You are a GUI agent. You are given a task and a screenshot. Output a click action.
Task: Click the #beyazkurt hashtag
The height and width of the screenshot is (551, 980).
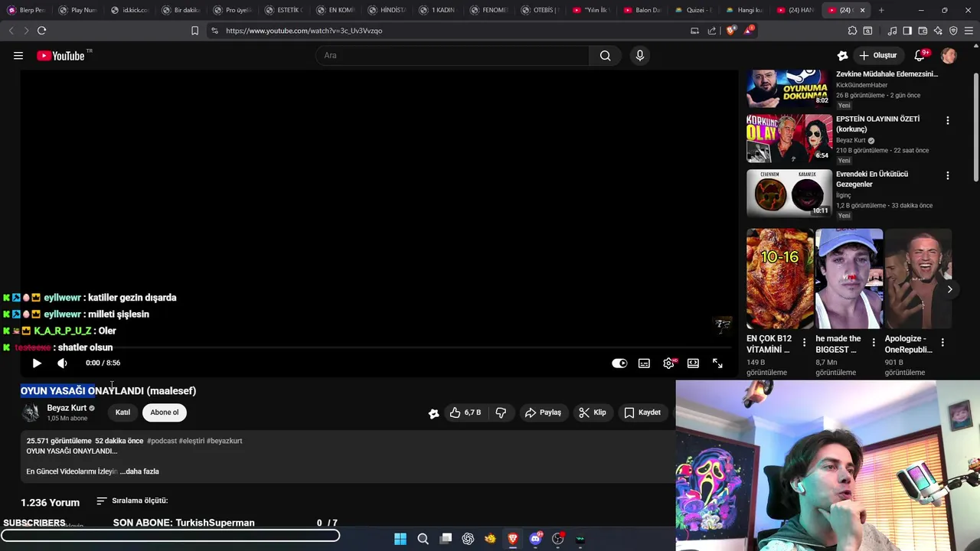pos(224,441)
